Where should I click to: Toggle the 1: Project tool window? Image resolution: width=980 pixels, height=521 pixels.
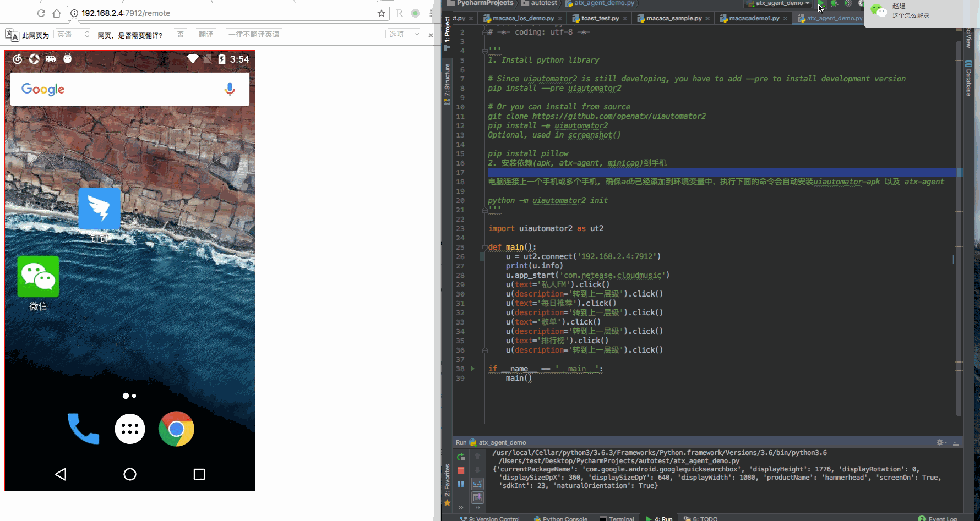tap(447, 32)
